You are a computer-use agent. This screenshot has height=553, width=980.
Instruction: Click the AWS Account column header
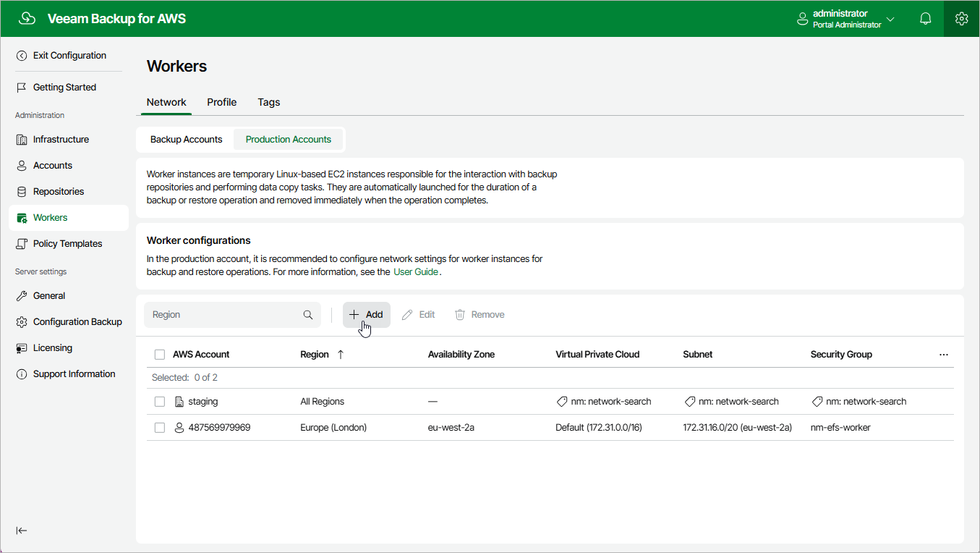coord(201,355)
